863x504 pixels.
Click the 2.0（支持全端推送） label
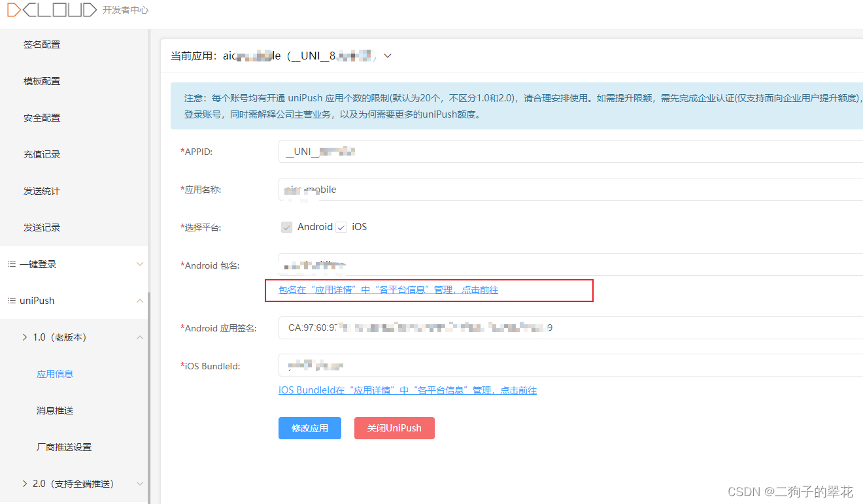coord(73,484)
